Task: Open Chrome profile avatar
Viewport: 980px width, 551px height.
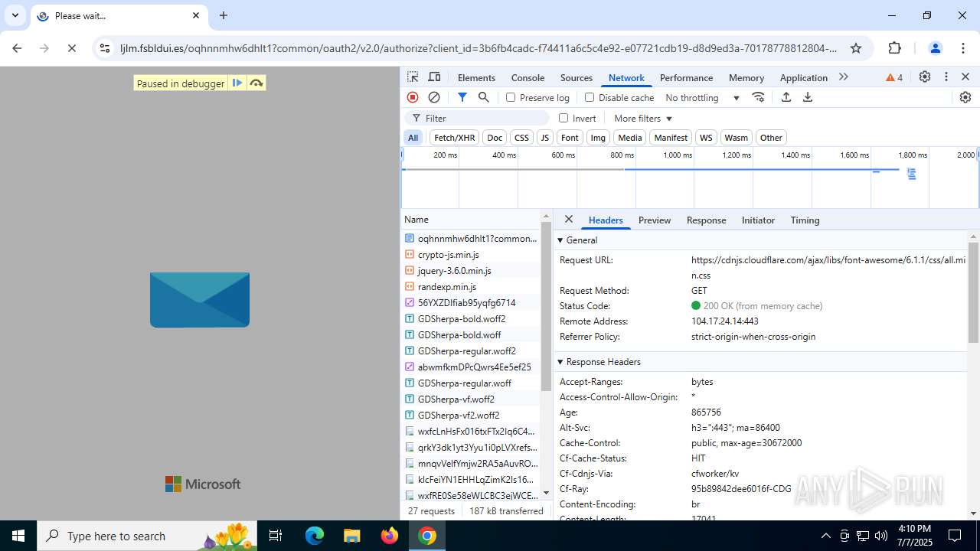Action: [x=935, y=48]
